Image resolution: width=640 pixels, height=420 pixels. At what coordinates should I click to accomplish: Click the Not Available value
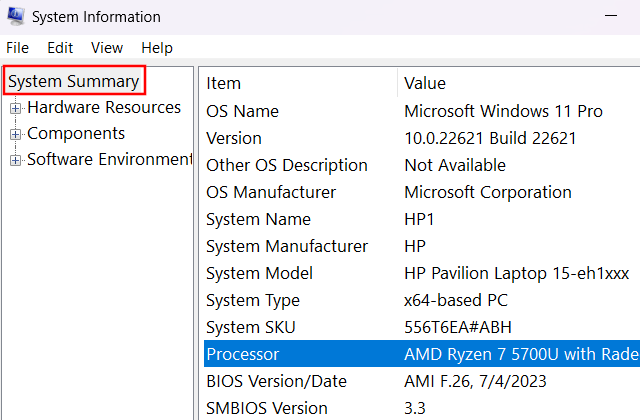pos(455,165)
